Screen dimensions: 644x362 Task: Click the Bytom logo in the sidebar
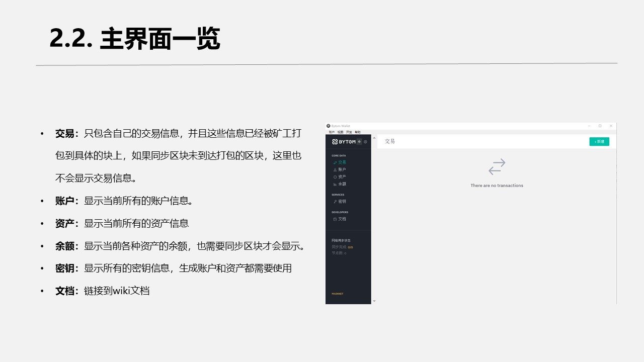tap(344, 142)
